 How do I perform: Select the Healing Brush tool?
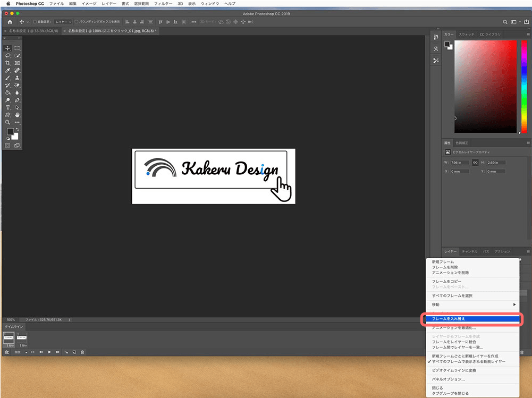[x=17, y=71]
